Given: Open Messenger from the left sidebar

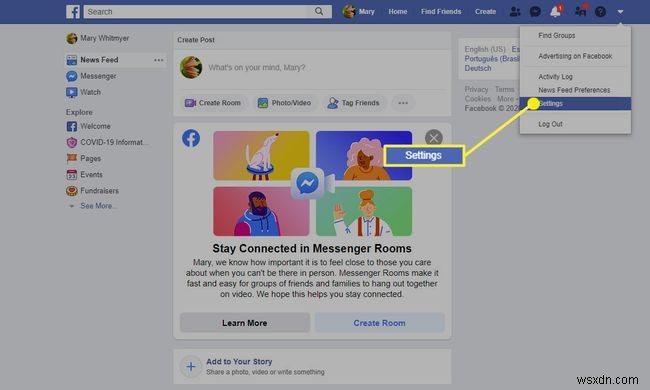Looking at the screenshot, I should click(x=98, y=76).
